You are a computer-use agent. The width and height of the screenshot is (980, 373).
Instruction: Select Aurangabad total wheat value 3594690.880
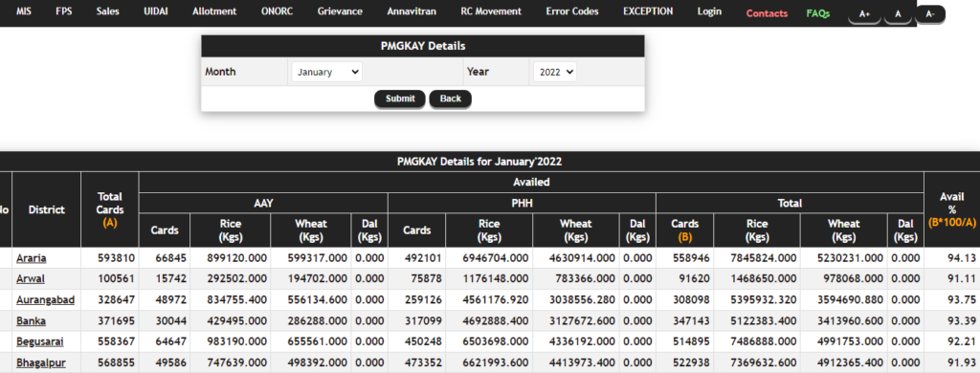[x=850, y=300]
